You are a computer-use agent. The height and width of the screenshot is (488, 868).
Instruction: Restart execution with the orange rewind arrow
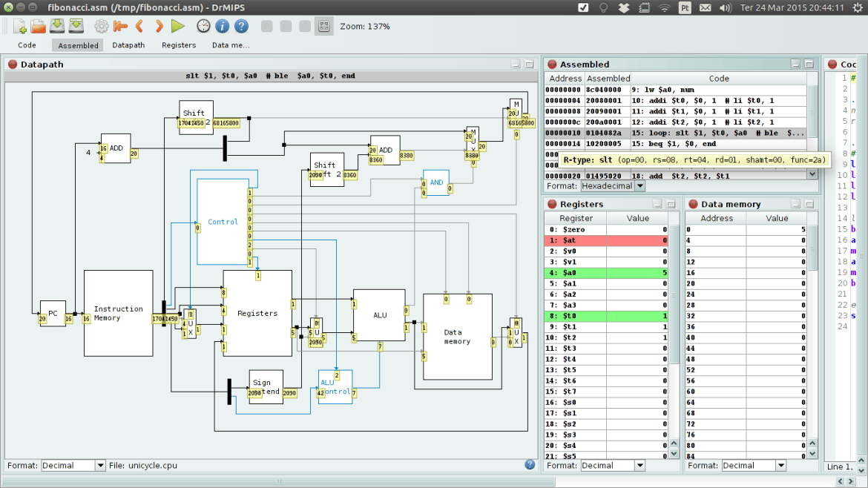point(121,26)
